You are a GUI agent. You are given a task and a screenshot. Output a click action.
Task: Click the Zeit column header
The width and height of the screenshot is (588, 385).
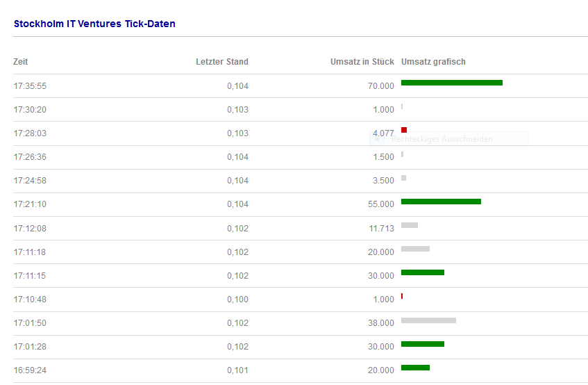click(x=21, y=62)
